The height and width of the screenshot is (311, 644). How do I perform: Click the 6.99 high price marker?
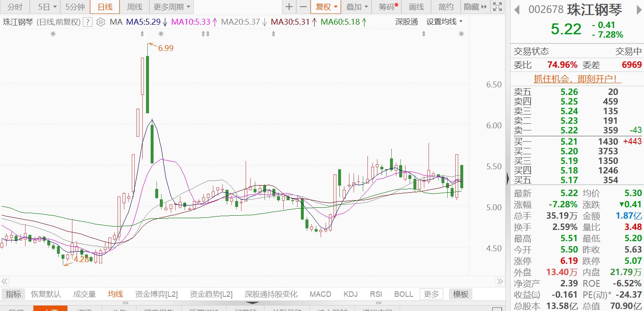(165, 48)
